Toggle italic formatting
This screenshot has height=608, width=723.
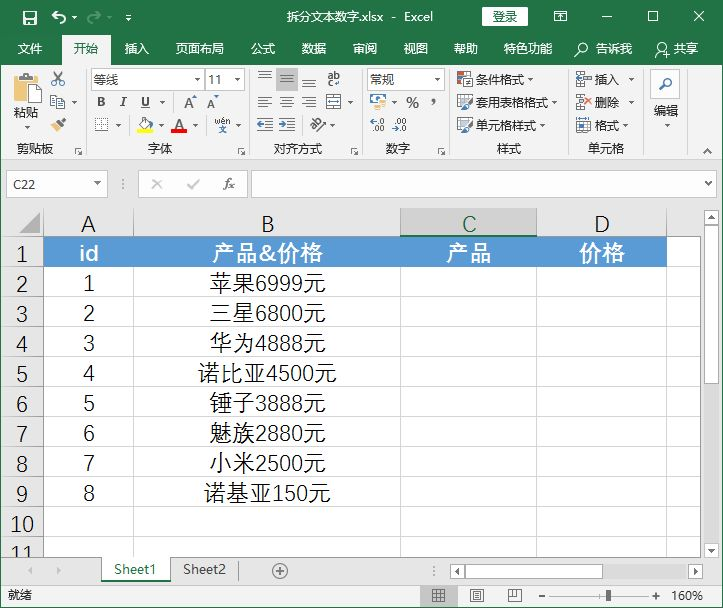pos(123,102)
